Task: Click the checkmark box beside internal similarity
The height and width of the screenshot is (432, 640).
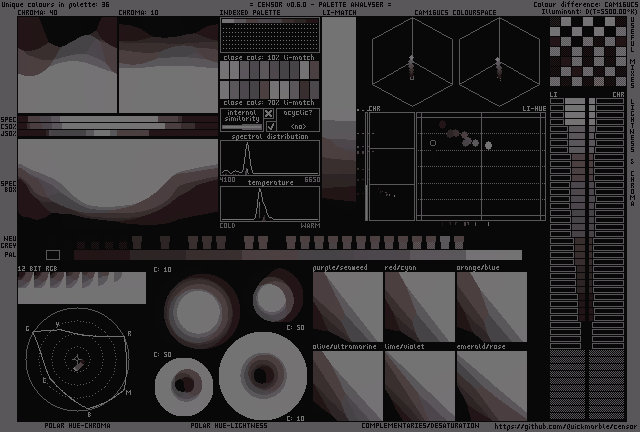Action: pyautogui.click(x=269, y=127)
